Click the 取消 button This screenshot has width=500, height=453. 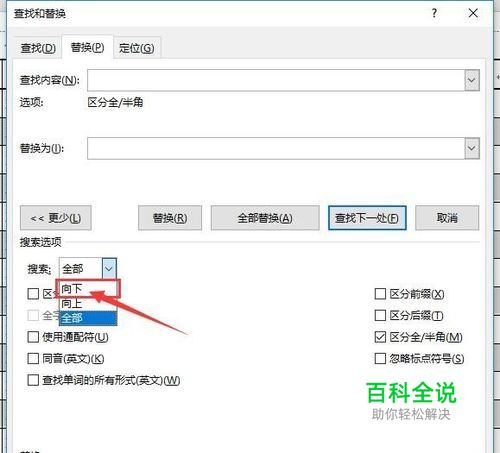(x=447, y=218)
